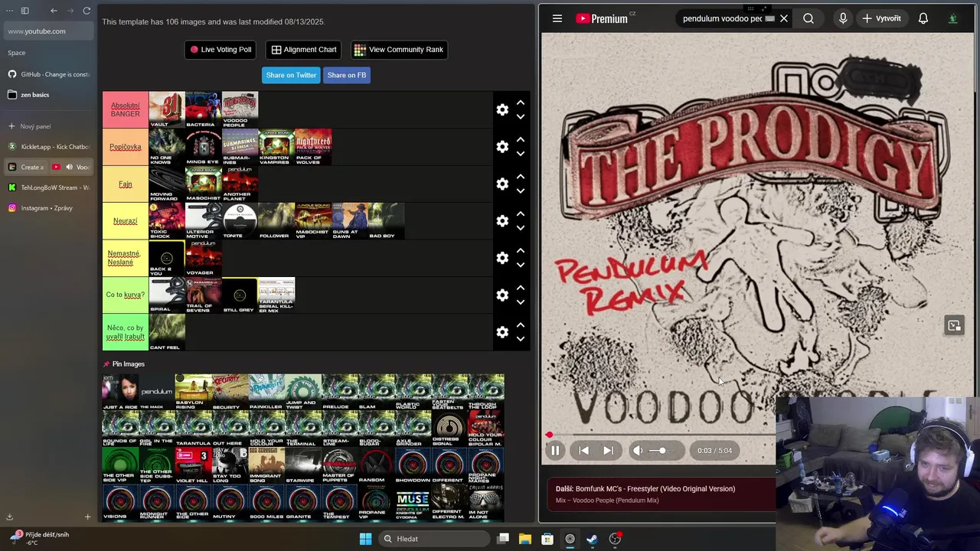980x551 pixels.
Task: Open settings gear for Nemastné, Neslané tier
Action: (x=502, y=258)
